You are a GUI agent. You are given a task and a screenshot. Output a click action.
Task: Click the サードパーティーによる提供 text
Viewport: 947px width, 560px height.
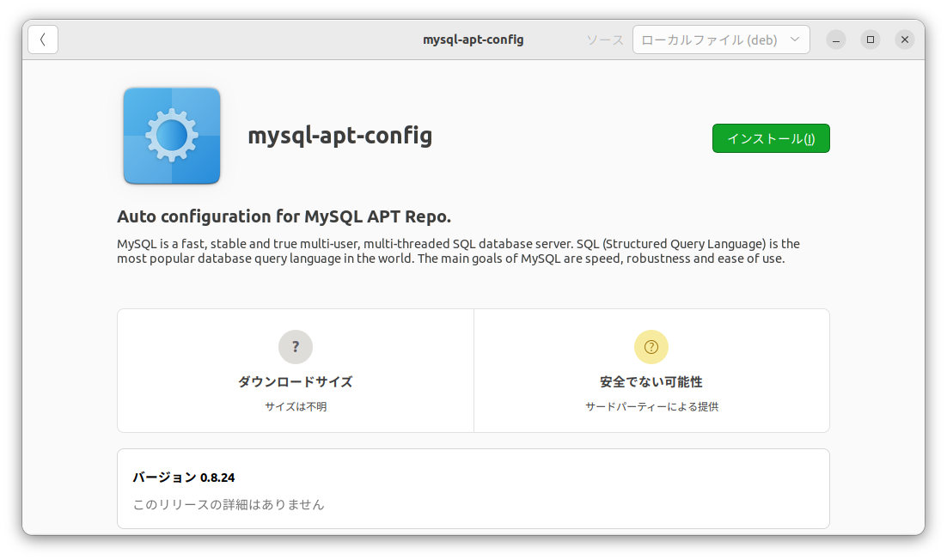tap(651, 407)
